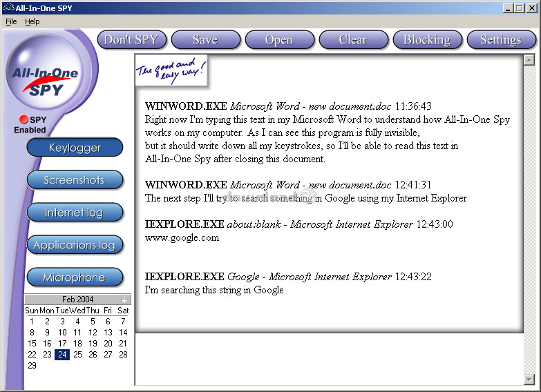
Task: Open the Settings dialog
Action: (x=501, y=39)
